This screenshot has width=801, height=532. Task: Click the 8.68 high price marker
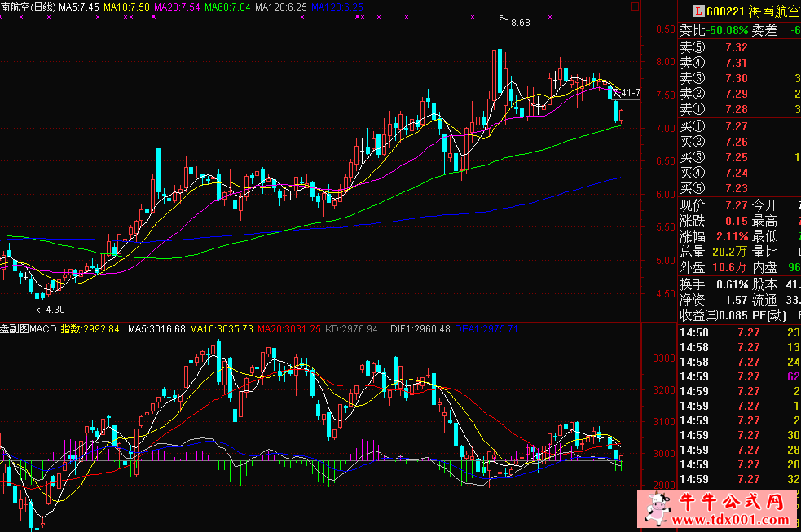(x=520, y=23)
